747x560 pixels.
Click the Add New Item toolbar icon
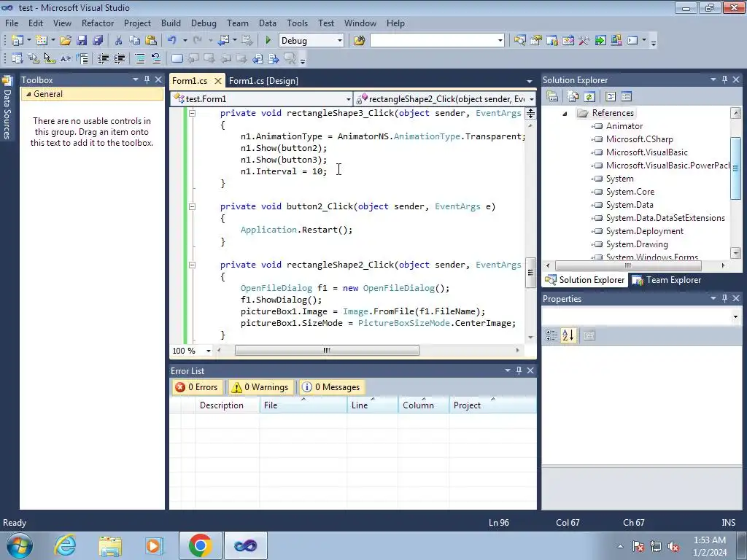(41, 41)
